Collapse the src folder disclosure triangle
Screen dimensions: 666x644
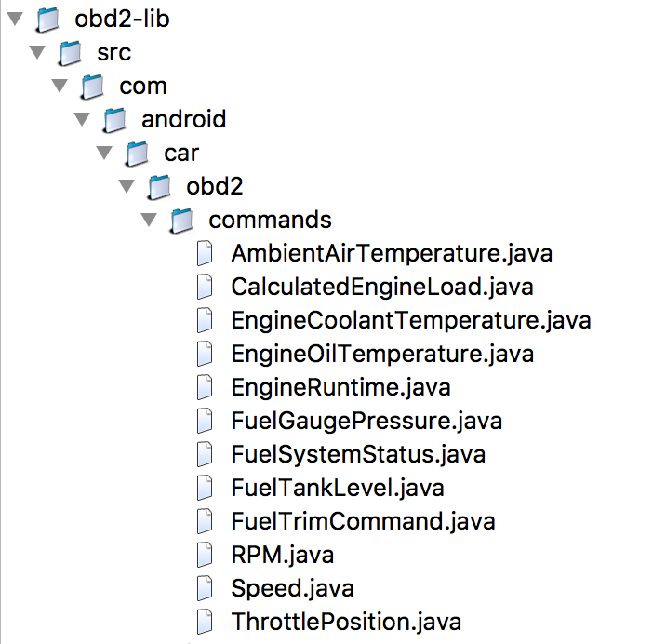point(37,53)
